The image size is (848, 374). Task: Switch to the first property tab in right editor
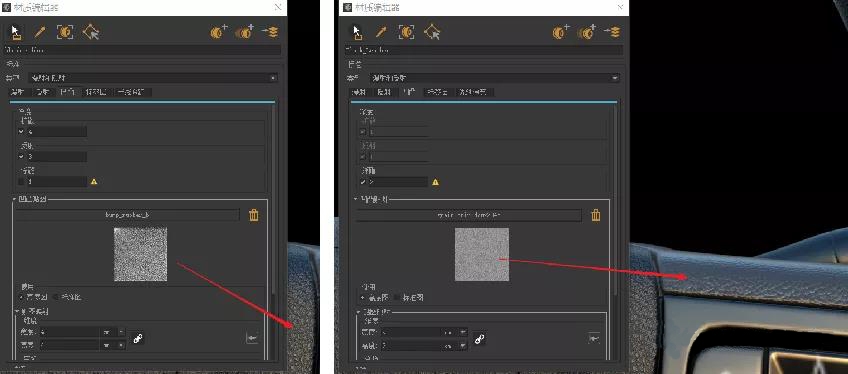click(x=361, y=92)
